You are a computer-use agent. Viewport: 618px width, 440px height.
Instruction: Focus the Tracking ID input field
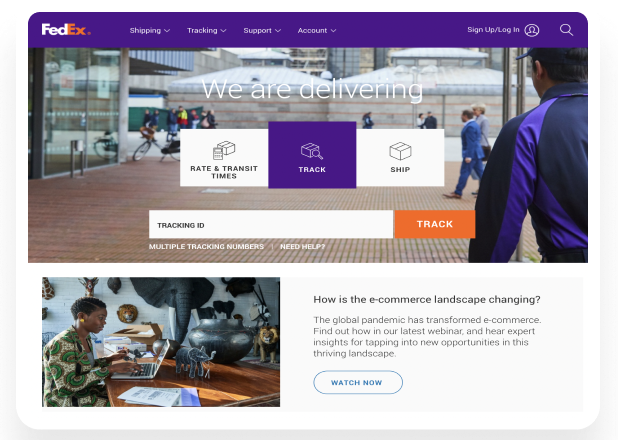click(271, 224)
